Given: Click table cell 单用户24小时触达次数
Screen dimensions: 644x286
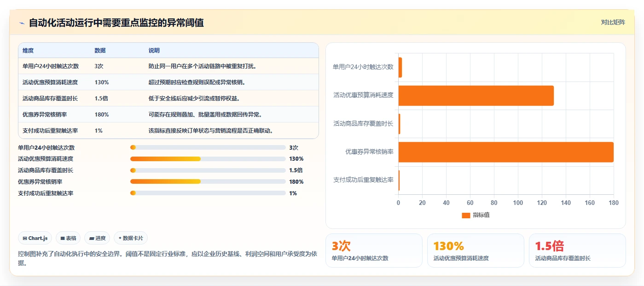Looking at the screenshot, I should coord(51,66).
